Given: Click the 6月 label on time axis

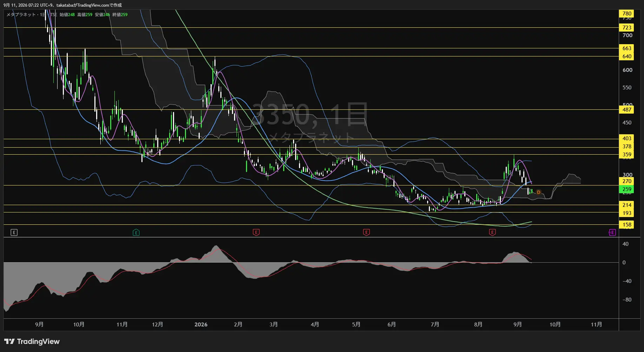Looking at the screenshot, I should (392, 325).
